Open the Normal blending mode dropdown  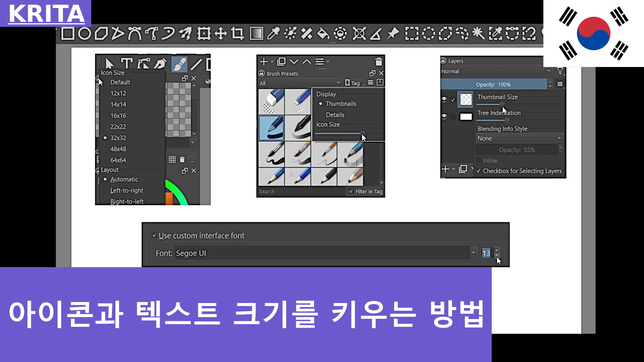[x=496, y=71]
